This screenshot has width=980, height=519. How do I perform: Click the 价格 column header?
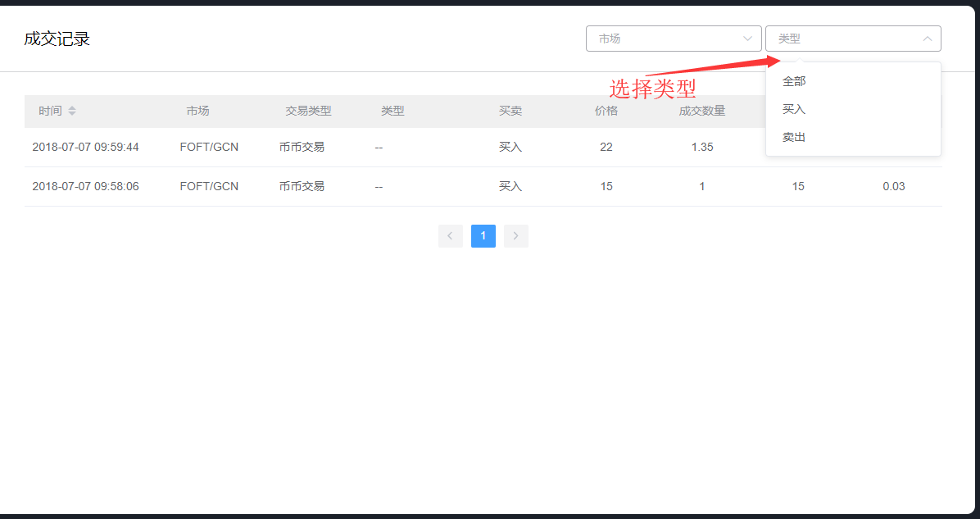[606, 111]
